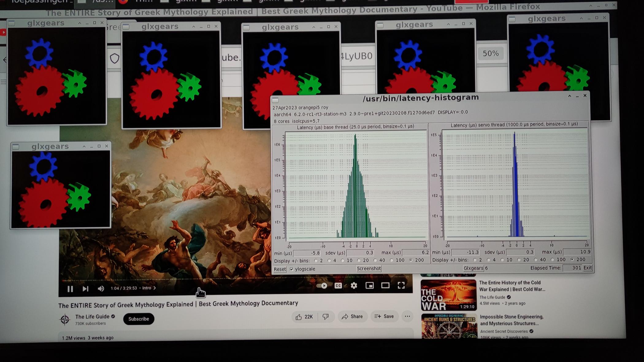Select base thread bins radio 200

(x=411, y=260)
